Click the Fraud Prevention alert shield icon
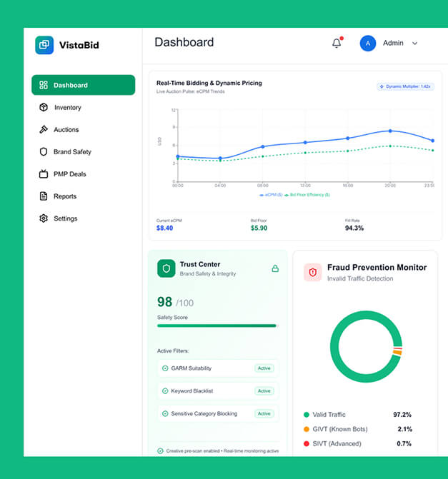Screen dimensions: 448x479 (313, 272)
